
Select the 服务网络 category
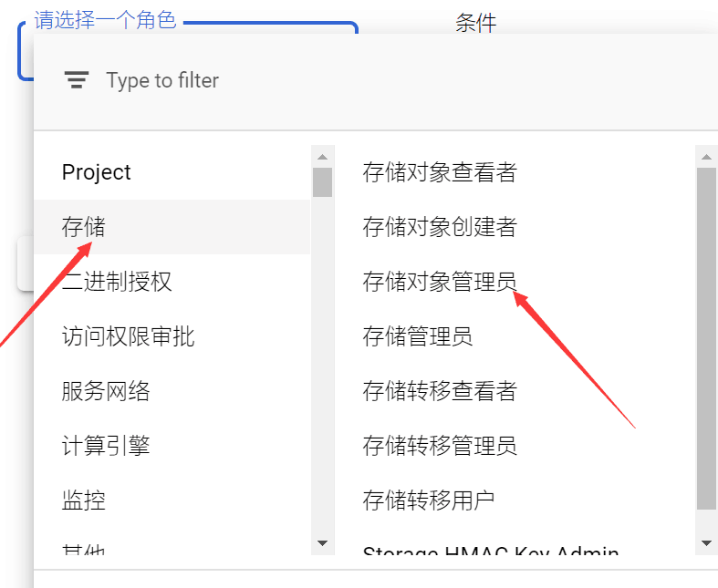tap(106, 391)
